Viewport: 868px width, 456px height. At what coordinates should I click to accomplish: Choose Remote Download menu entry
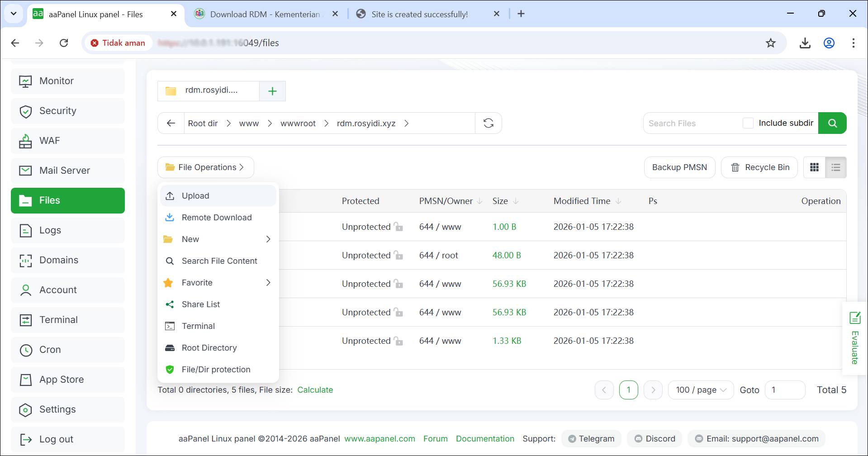click(216, 218)
